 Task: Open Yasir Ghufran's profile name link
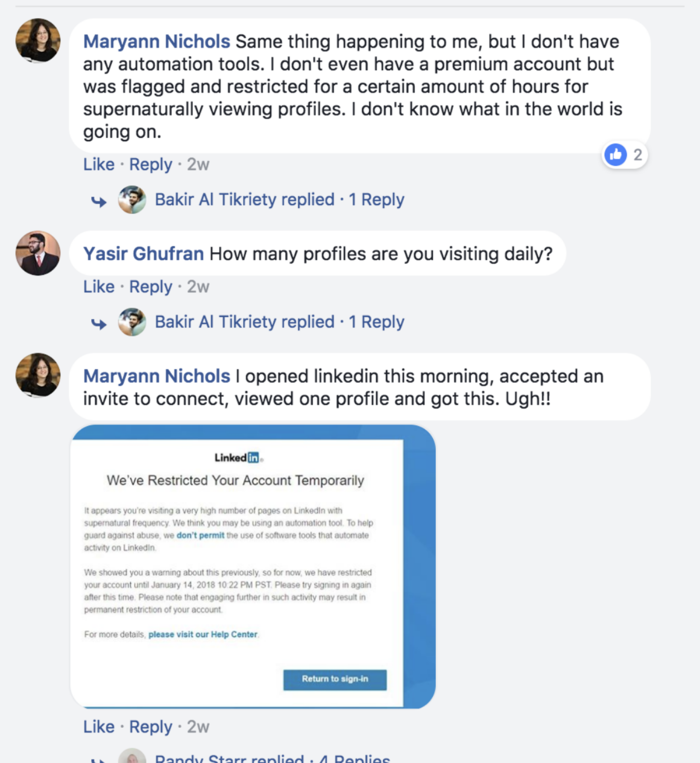point(144,254)
